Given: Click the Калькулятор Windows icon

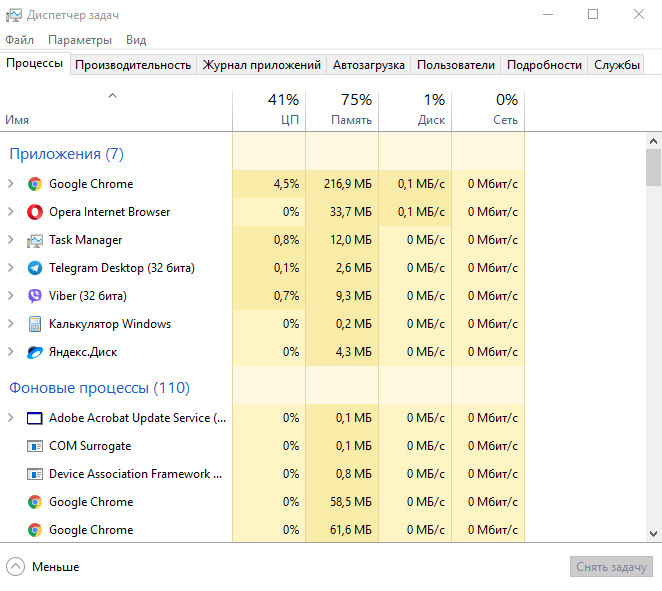Looking at the screenshot, I should 35,324.
